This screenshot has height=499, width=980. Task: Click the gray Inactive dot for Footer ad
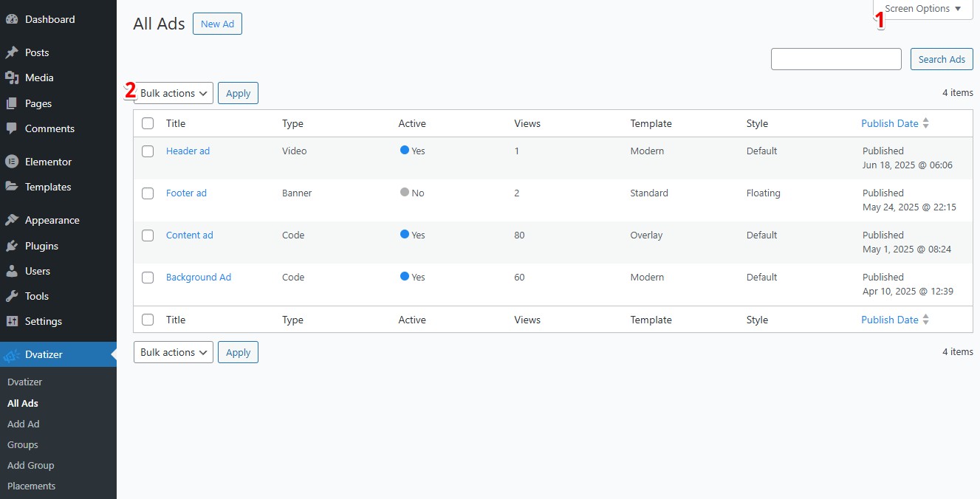click(405, 192)
